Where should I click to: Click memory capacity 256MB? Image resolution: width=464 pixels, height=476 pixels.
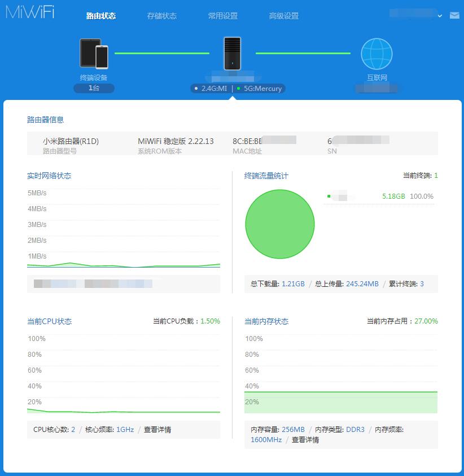pyautogui.click(x=293, y=430)
